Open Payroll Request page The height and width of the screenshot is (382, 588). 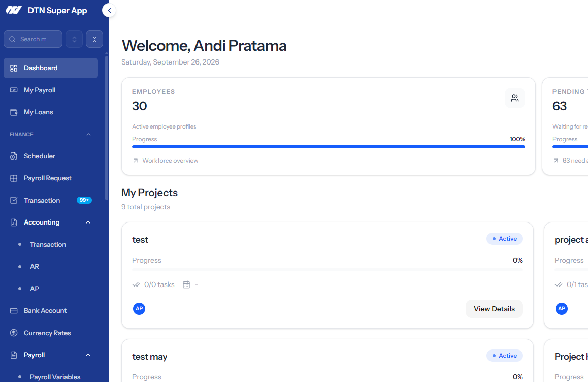coord(51,178)
